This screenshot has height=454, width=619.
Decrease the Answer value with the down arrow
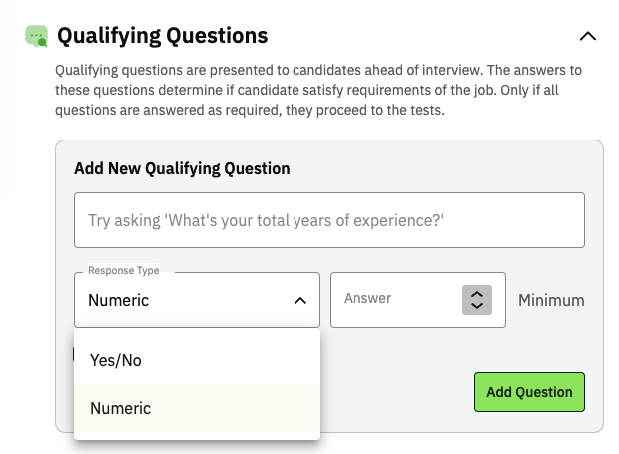[x=477, y=306]
